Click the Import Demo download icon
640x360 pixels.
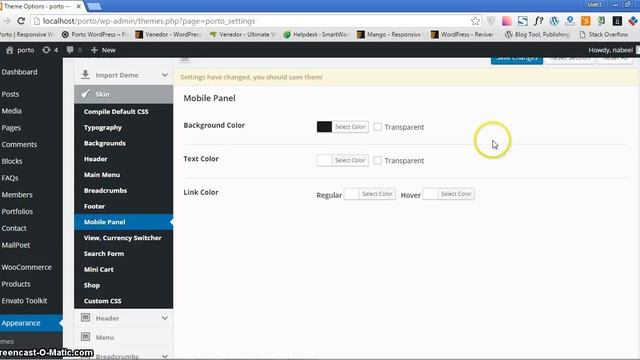pyautogui.click(x=85, y=75)
